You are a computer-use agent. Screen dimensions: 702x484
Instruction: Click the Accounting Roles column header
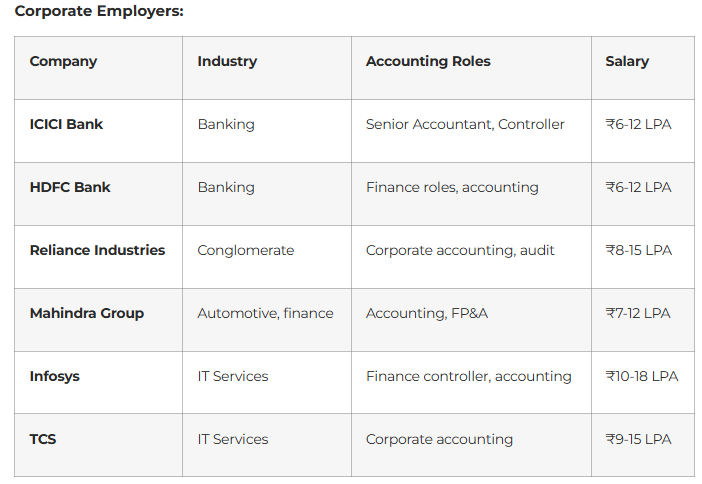[x=428, y=61]
